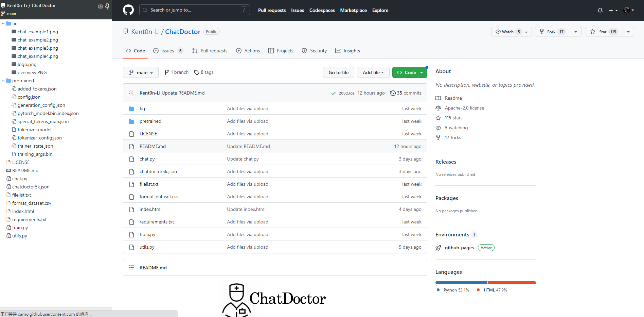The image size is (644, 317).
Task: Open chat.py in the file list
Action: pos(147,159)
